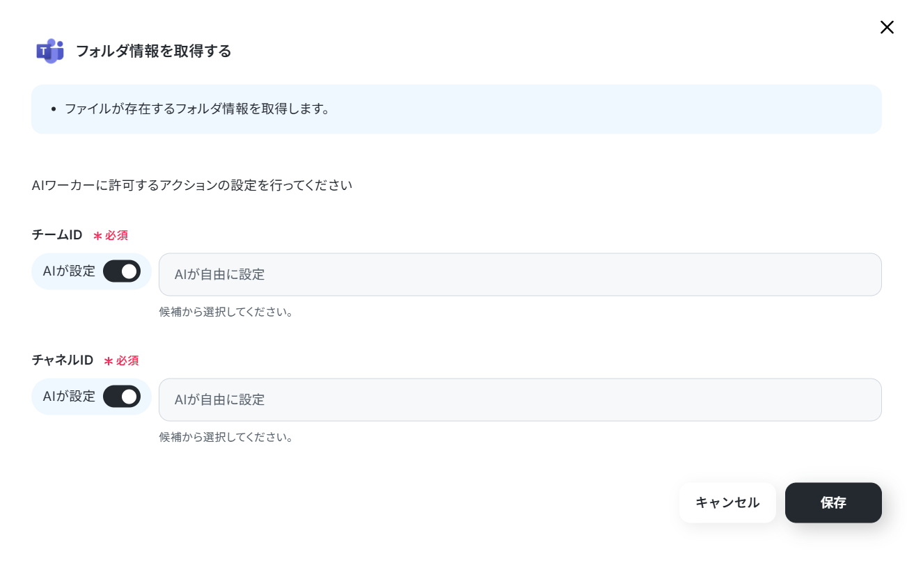
Task: Click the チャネルID field label
Action: 63,360
